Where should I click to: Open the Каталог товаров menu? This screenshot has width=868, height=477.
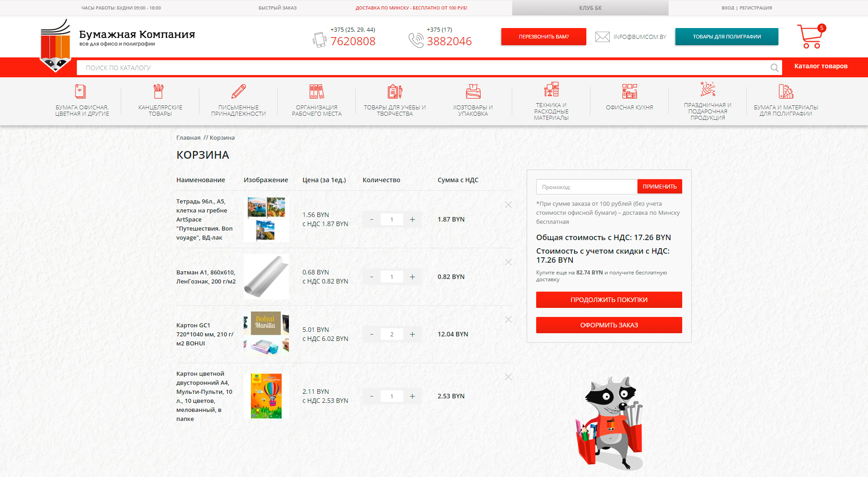[x=821, y=66]
